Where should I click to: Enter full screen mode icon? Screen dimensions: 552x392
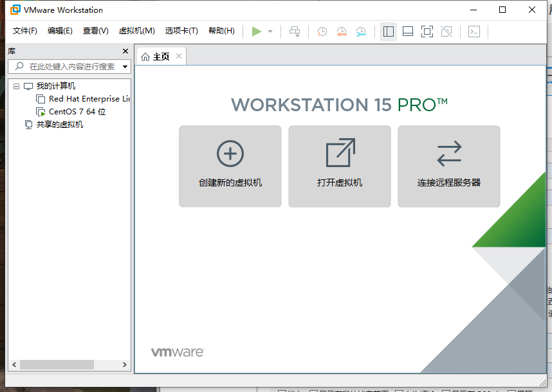[x=427, y=31]
